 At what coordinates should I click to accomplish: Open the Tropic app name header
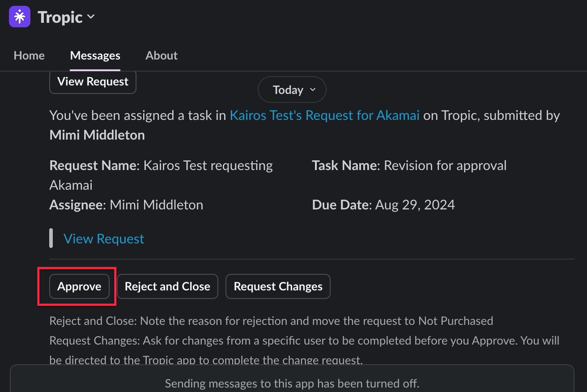click(60, 17)
